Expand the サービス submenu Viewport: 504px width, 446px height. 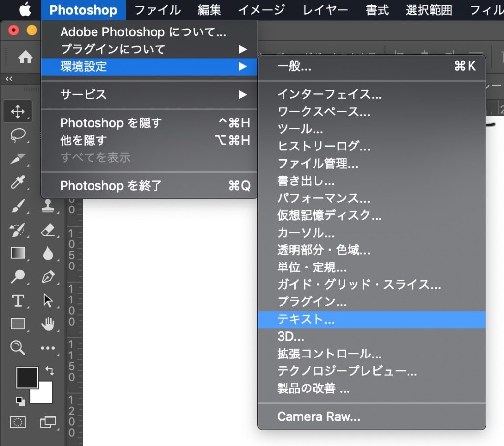click(150, 95)
